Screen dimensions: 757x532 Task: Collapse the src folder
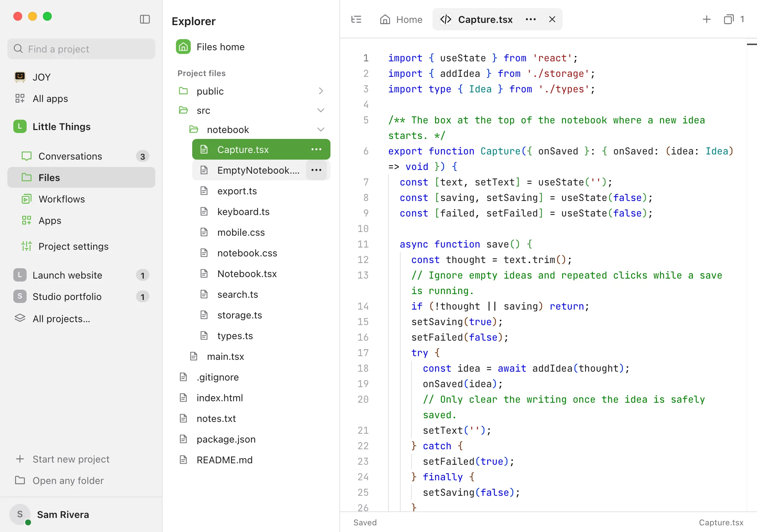pos(321,110)
